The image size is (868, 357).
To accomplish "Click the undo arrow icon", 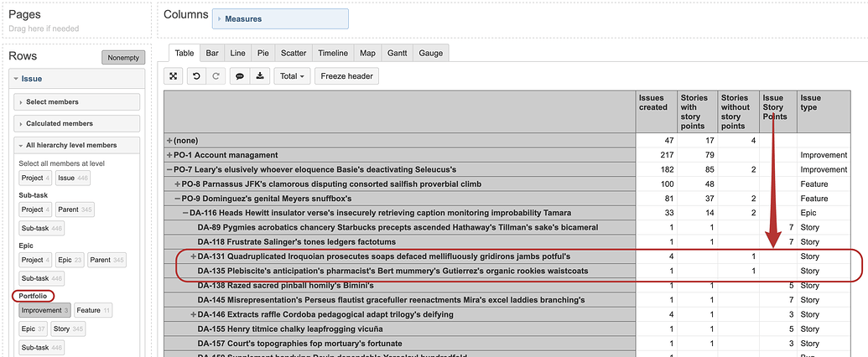I will click(x=196, y=76).
